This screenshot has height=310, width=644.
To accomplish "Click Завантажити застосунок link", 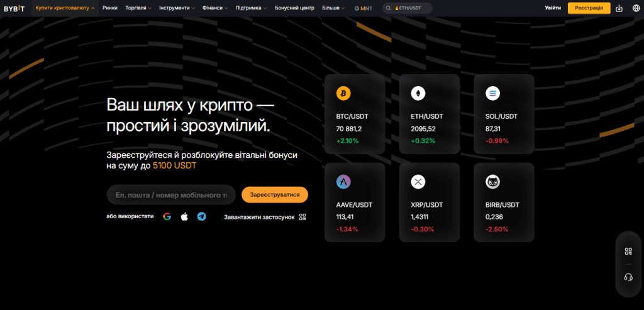I will click(259, 217).
